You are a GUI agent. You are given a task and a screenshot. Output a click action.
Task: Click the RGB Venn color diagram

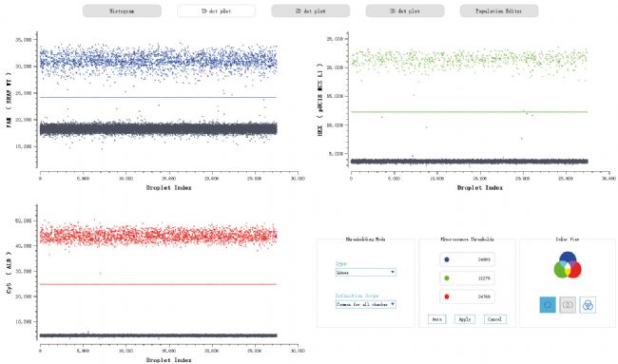pyautogui.click(x=568, y=265)
